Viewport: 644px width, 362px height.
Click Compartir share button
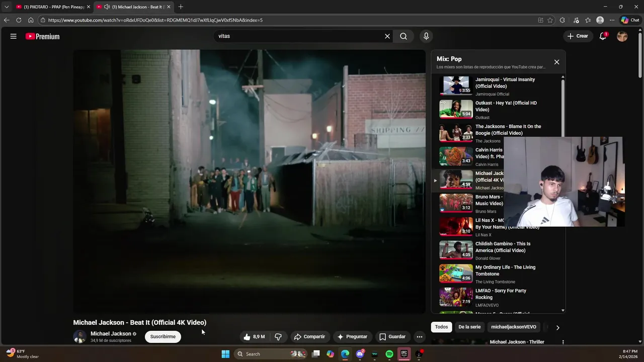click(x=309, y=336)
